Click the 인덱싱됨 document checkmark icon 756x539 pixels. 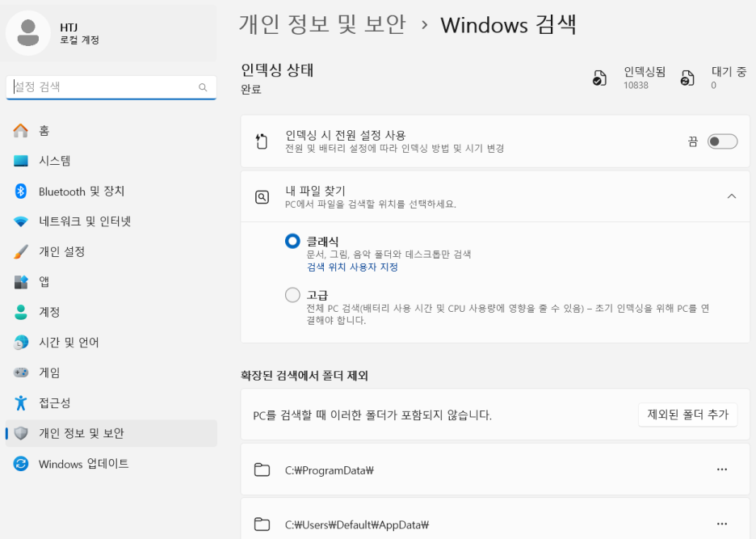click(x=599, y=78)
